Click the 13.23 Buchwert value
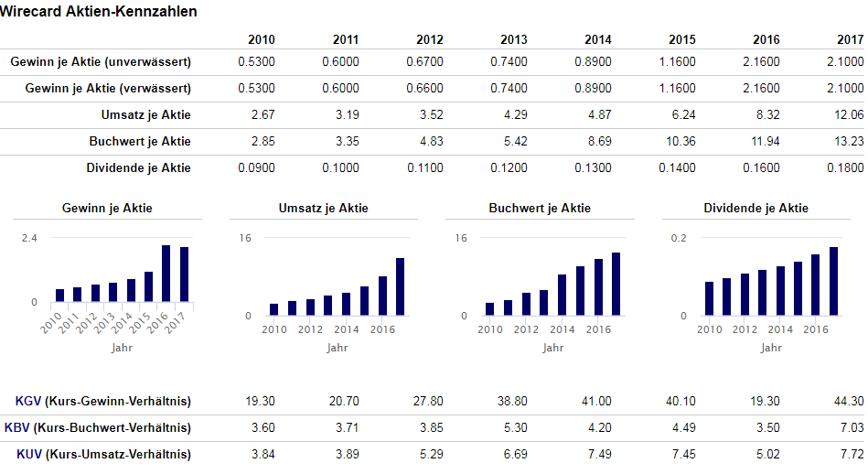 pyautogui.click(x=849, y=141)
